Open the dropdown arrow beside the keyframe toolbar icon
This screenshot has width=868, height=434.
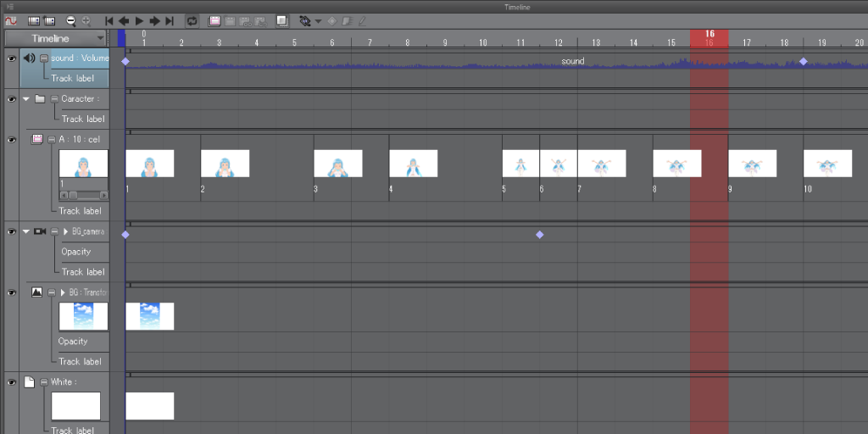tap(318, 20)
